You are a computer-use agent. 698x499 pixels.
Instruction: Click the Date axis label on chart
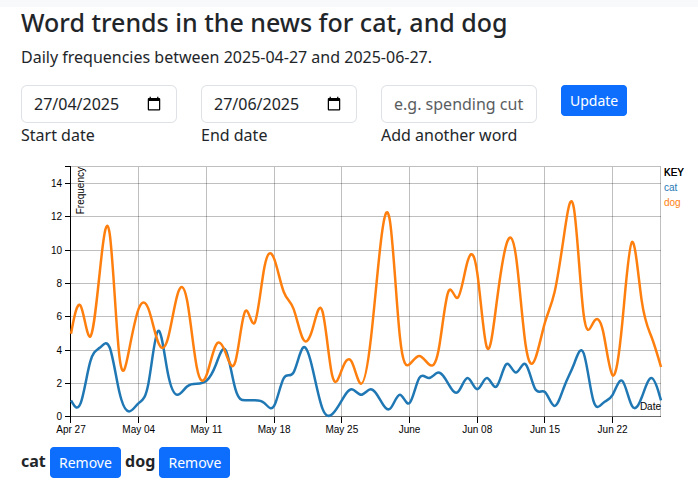(x=650, y=407)
